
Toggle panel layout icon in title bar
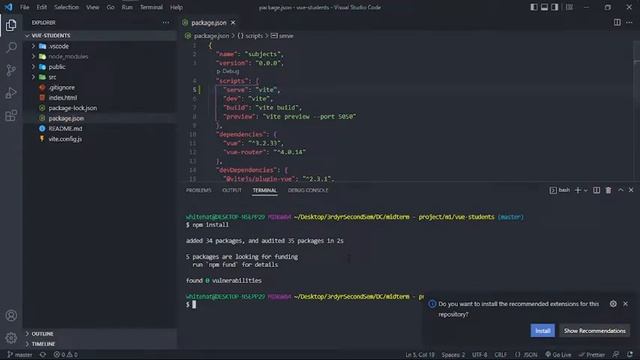[x=544, y=7]
